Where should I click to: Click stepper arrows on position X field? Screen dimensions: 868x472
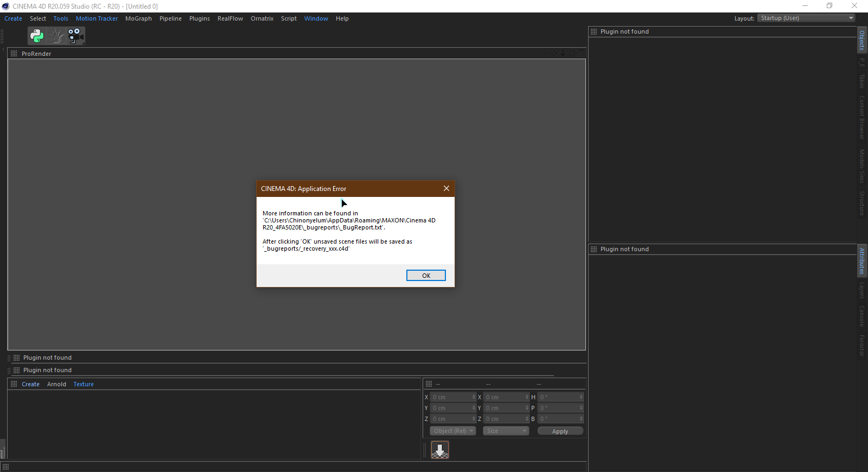(474, 397)
